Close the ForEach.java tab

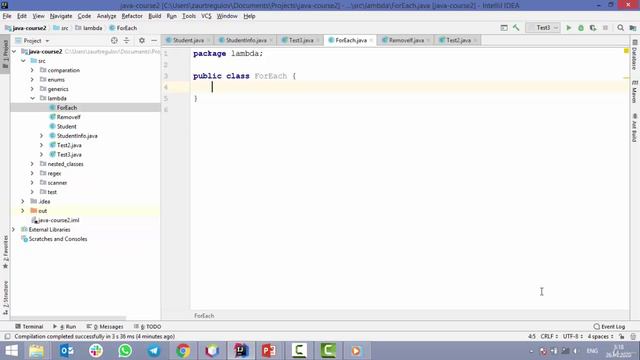click(371, 40)
